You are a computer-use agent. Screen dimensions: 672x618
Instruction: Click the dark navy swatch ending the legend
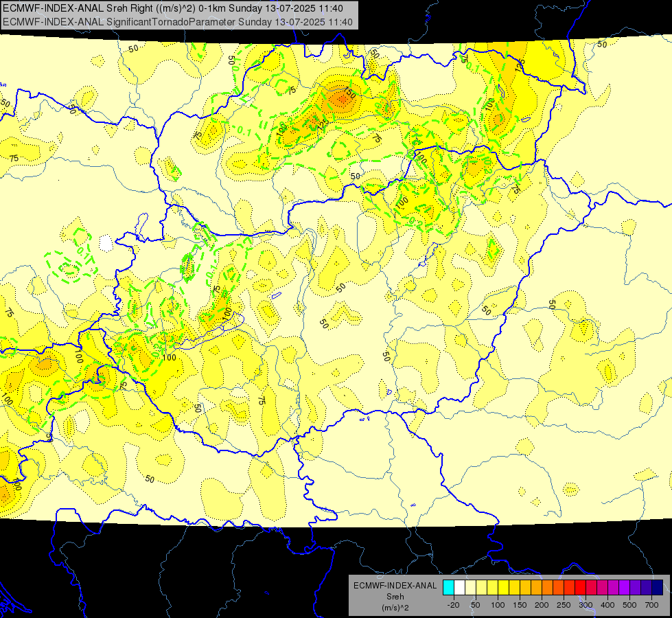pos(658,587)
